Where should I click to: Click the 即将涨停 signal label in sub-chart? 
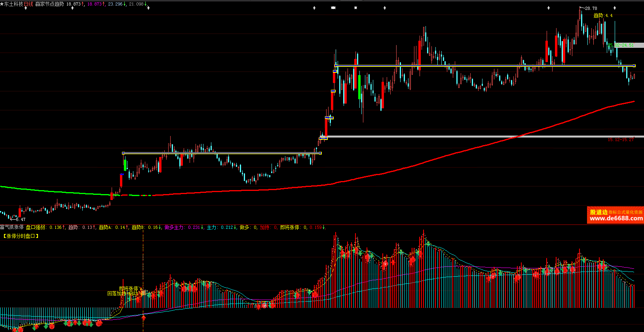[x=129, y=289]
